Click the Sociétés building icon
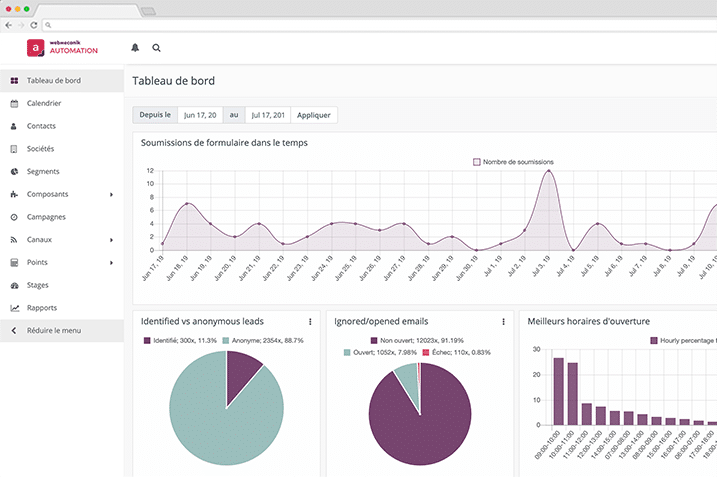The height and width of the screenshot is (477, 717). (14, 149)
